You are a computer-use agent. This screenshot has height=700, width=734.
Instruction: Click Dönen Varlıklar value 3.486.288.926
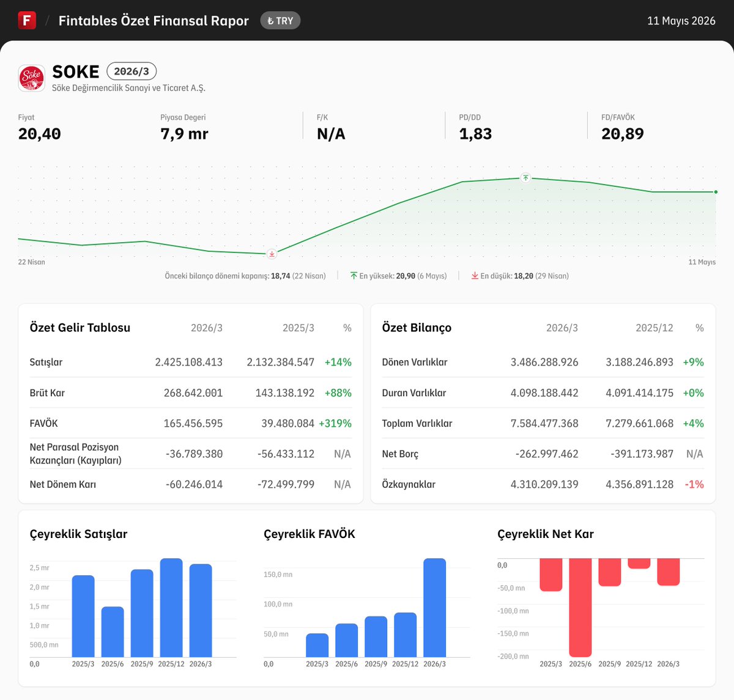(x=544, y=362)
